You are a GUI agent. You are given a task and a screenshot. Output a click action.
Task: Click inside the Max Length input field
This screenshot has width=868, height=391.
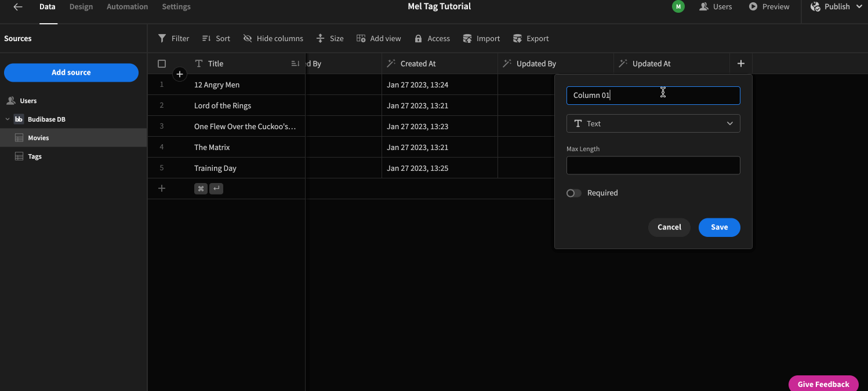[653, 165]
